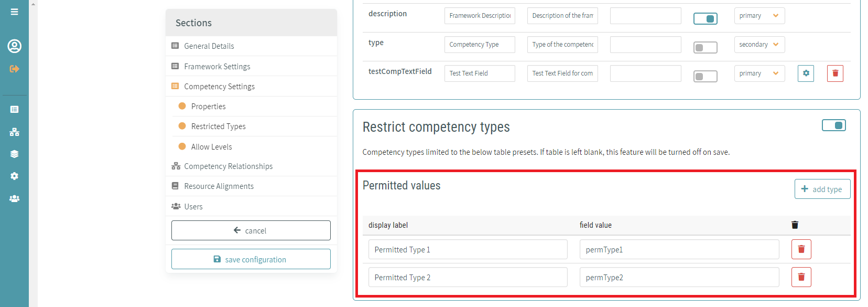The height and width of the screenshot is (307, 868).
Task: Delete the Permitted Type 2 row
Action: (801, 277)
